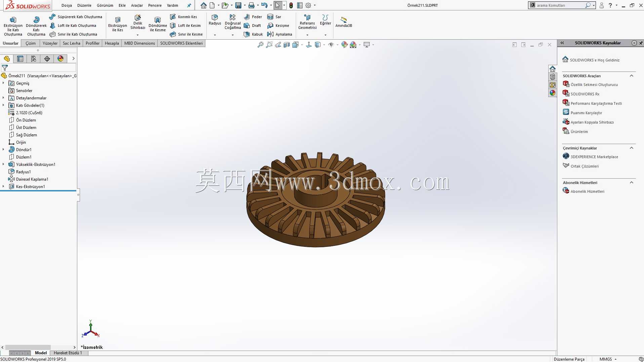Click the rebuild traffic light icon
644x362 pixels.
291,5
